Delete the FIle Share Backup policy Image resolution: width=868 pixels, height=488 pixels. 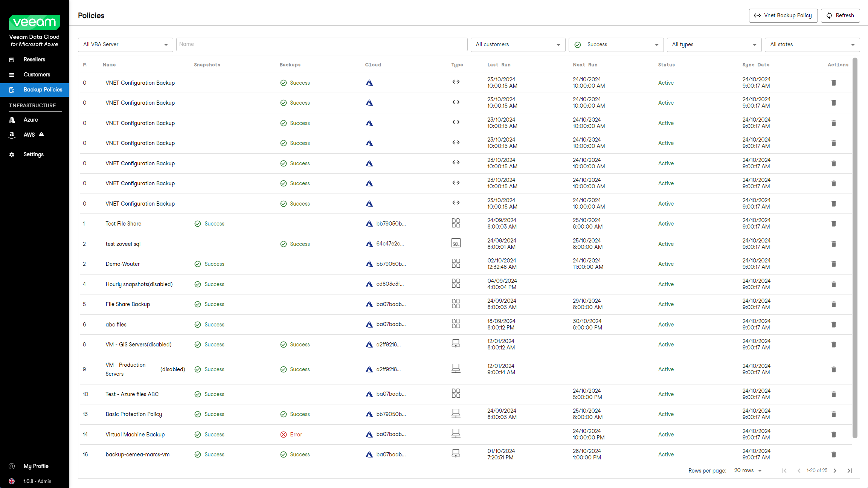tap(833, 304)
